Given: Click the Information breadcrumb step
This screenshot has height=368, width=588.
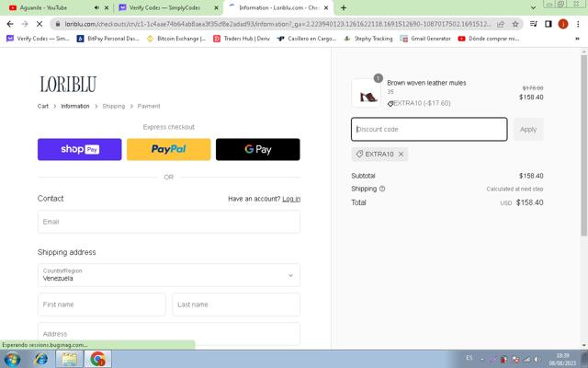Looking at the screenshot, I should (x=75, y=107).
